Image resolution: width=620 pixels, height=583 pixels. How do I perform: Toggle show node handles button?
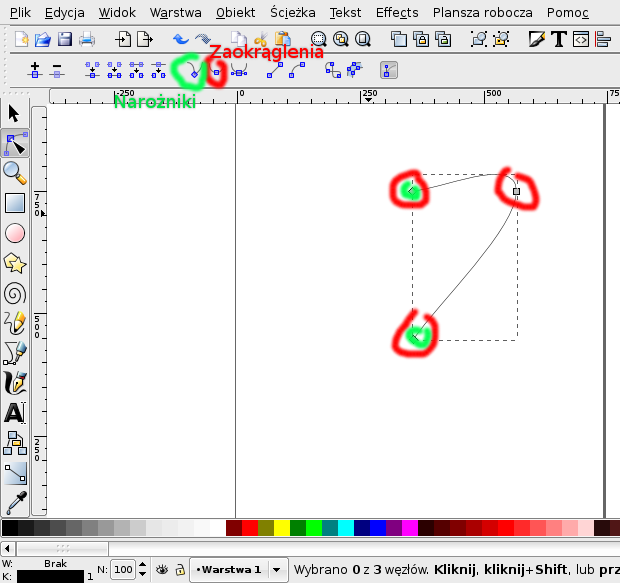click(x=389, y=70)
